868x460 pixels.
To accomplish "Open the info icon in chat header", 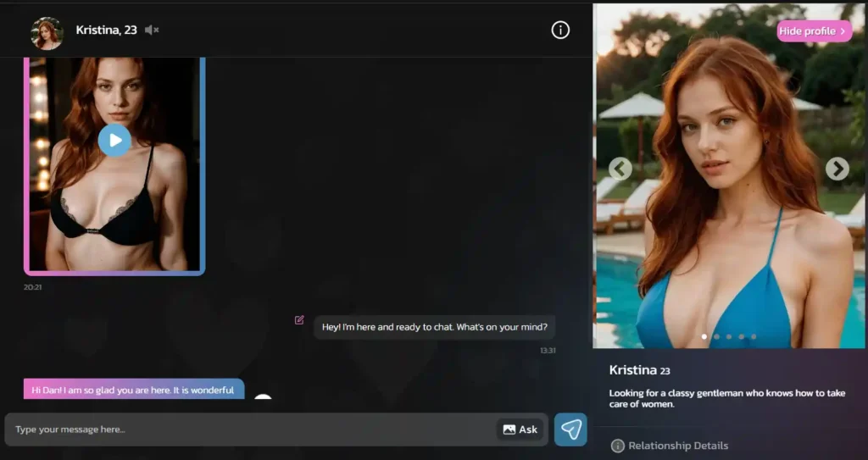I will [560, 30].
